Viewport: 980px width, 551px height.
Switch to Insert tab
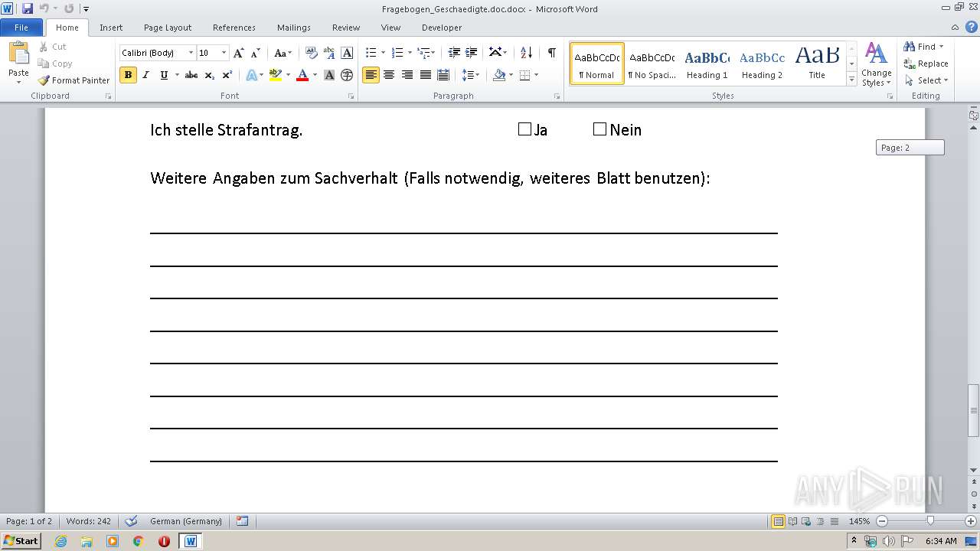pyautogui.click(x=111, y=28)
